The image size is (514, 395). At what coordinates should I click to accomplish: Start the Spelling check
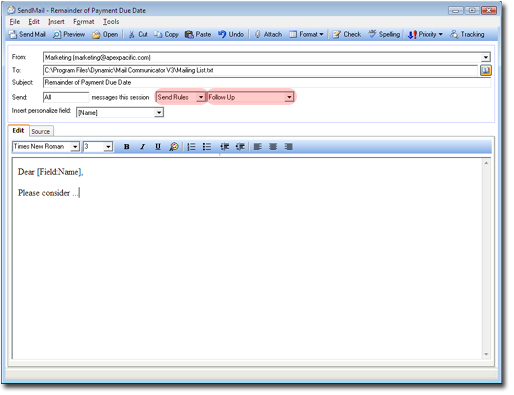pyautogui.click(x=384, y=34)
